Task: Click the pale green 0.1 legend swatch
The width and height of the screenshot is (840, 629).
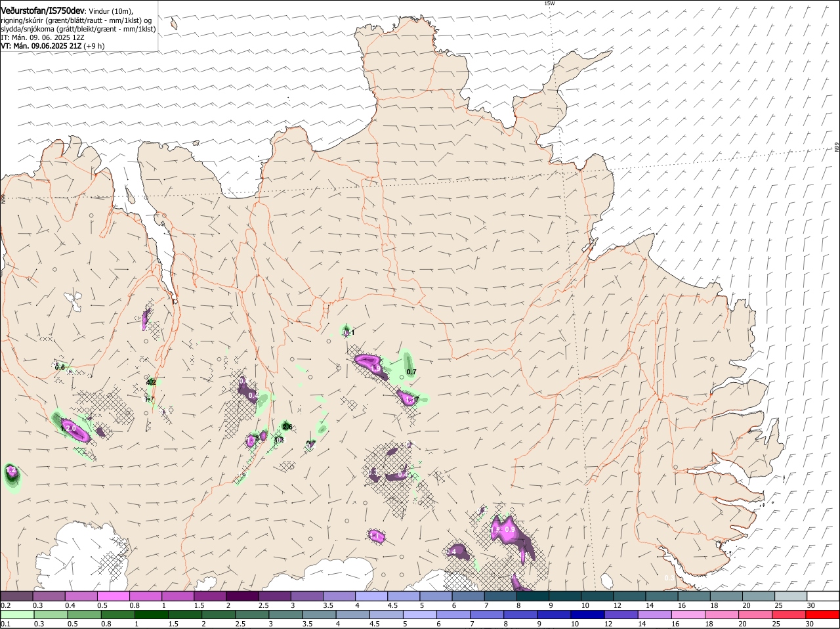Action: 16,615
